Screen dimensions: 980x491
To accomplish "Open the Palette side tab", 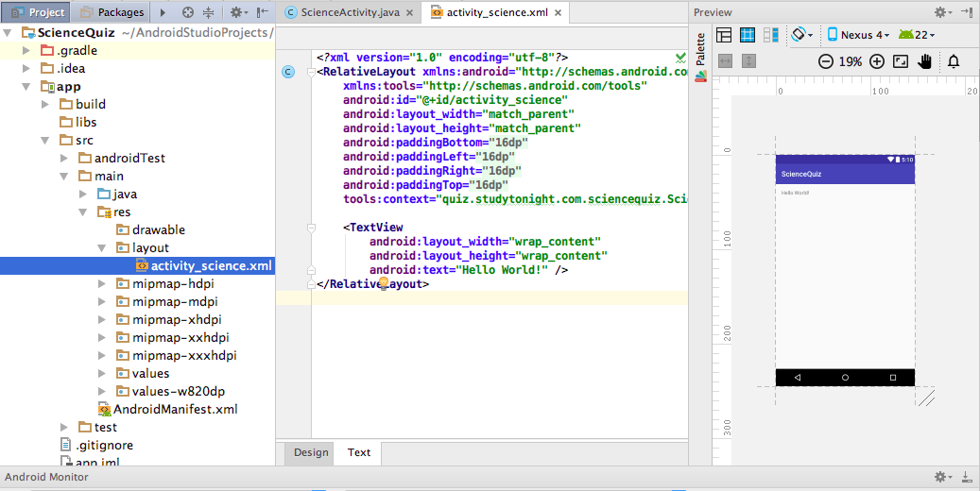I will (700, 56).
